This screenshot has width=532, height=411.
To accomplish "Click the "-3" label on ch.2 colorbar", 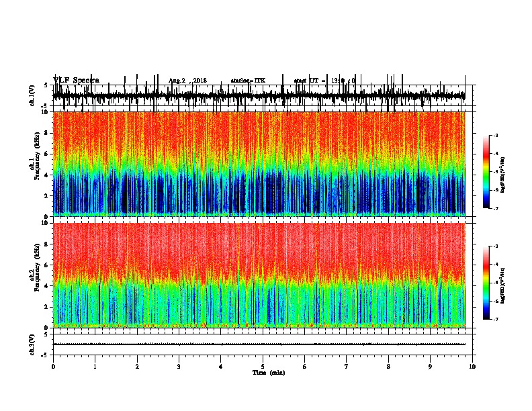I will [496, 246].
